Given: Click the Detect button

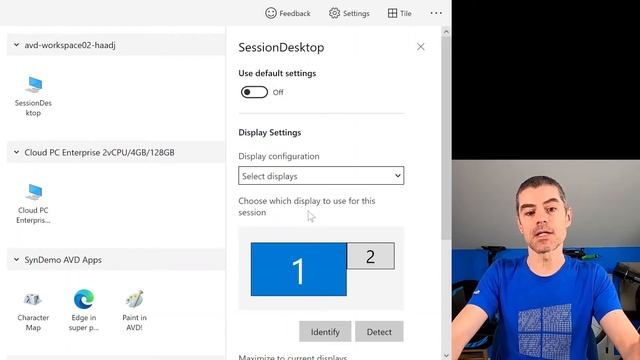Looking at the screenshot, I should point(379,331).
